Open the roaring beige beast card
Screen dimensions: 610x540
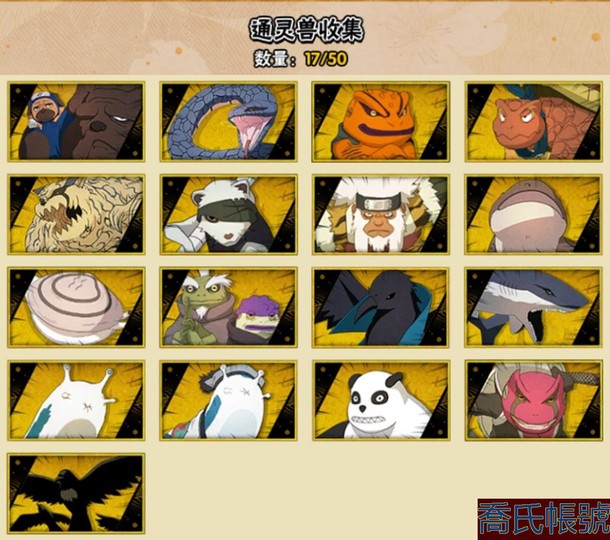(76, 215)
